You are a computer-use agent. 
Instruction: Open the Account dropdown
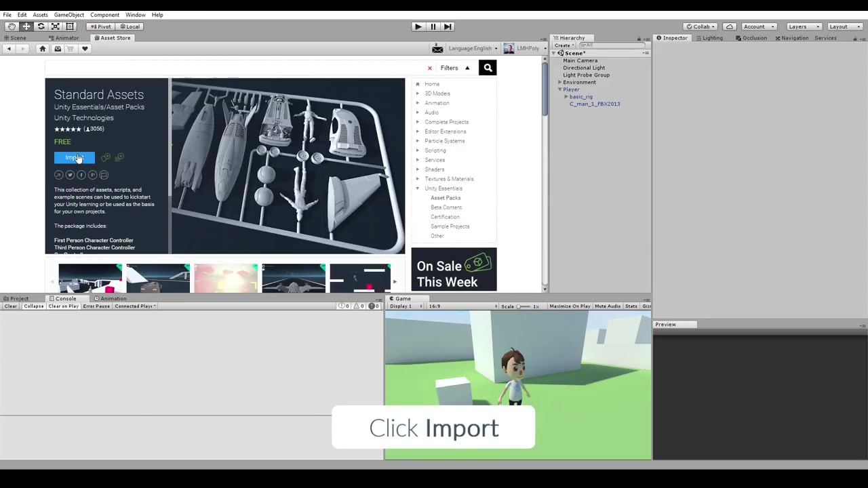click(x=758, y=26)
